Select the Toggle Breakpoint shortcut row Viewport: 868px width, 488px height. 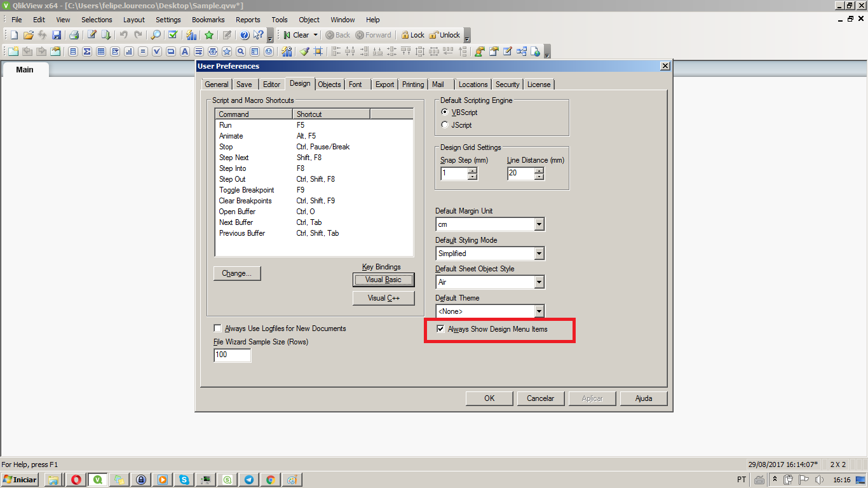click(x=315, y=190)
